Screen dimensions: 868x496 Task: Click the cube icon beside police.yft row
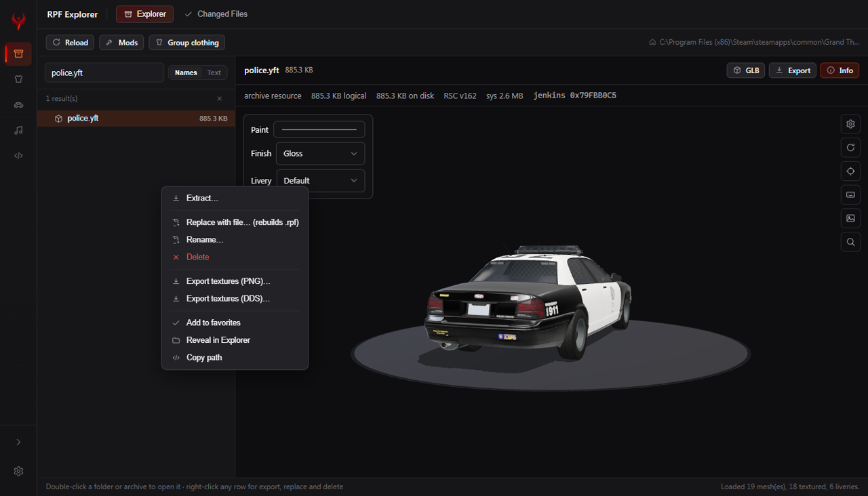(59, 119)
